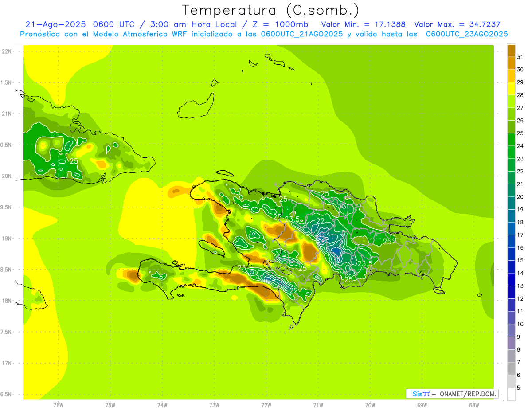Click the title Temperatura (C,somb.)
Screen dimensions: 532x411
271,10
